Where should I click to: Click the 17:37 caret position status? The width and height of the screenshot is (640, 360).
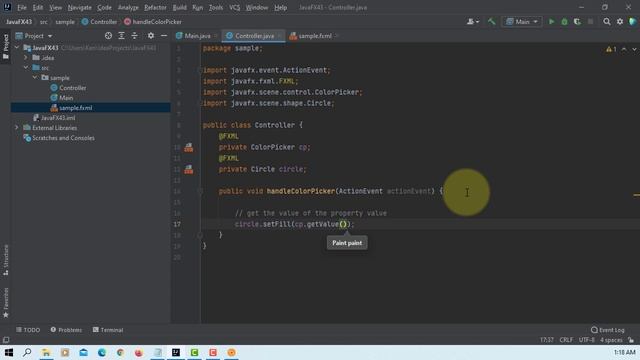tap(547, 340)
